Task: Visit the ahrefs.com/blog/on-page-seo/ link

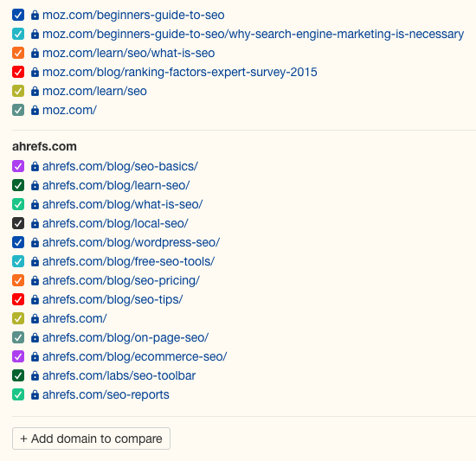Action: [x=125, y=337]
